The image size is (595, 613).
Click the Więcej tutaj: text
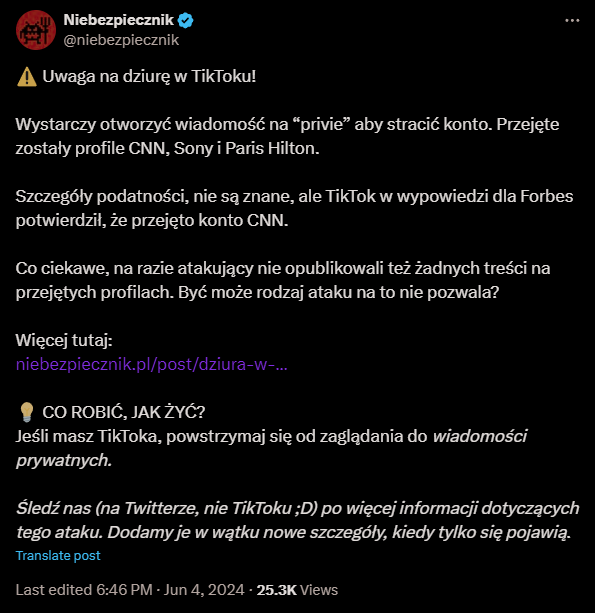64,340
